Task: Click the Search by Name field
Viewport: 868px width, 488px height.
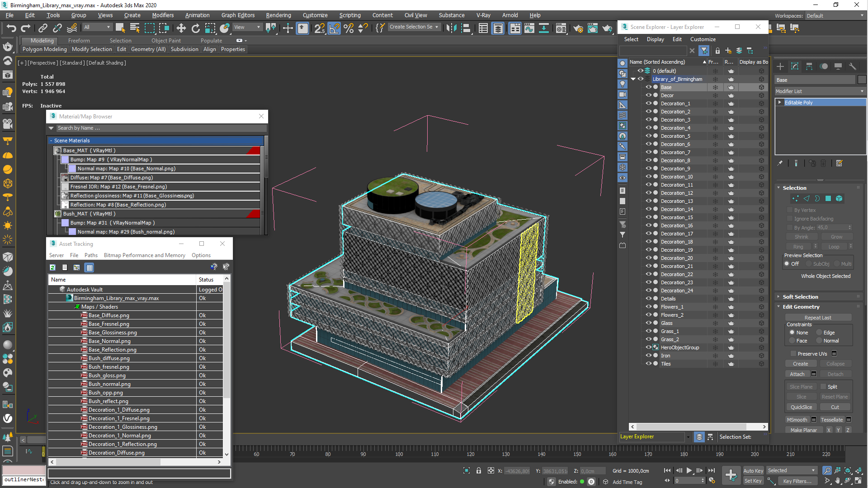Action: coord(158,128)
